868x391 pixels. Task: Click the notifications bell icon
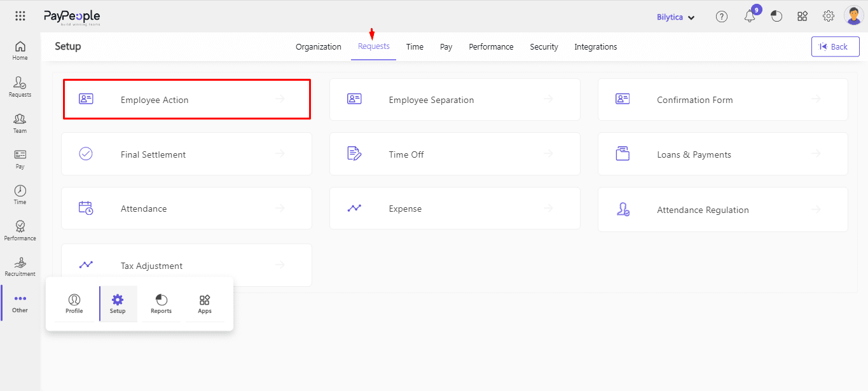[x=750, y=17]
